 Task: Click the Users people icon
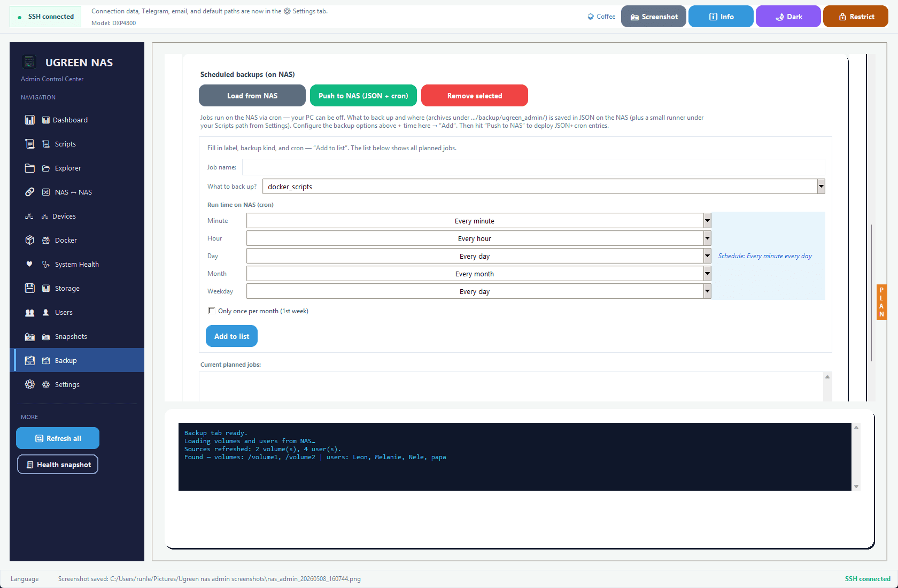[30, 312]
